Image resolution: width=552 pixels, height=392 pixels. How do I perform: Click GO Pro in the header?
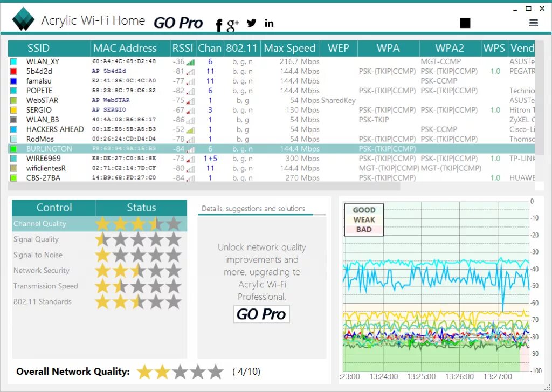coord(178,23)
